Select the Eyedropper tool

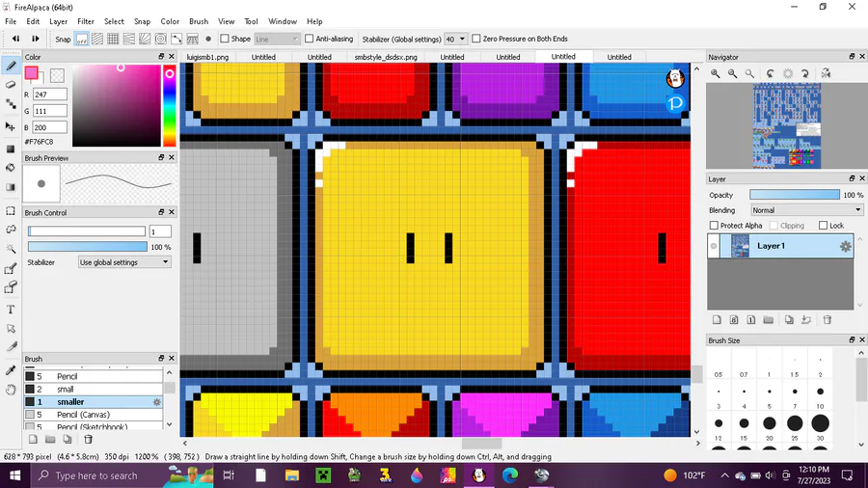[11, 370]
